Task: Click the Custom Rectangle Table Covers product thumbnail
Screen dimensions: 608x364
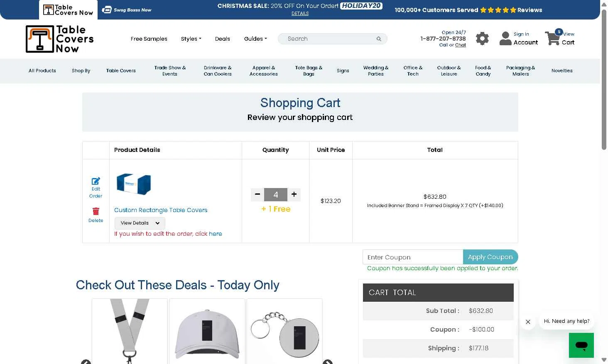Action: tap(134, 184)
